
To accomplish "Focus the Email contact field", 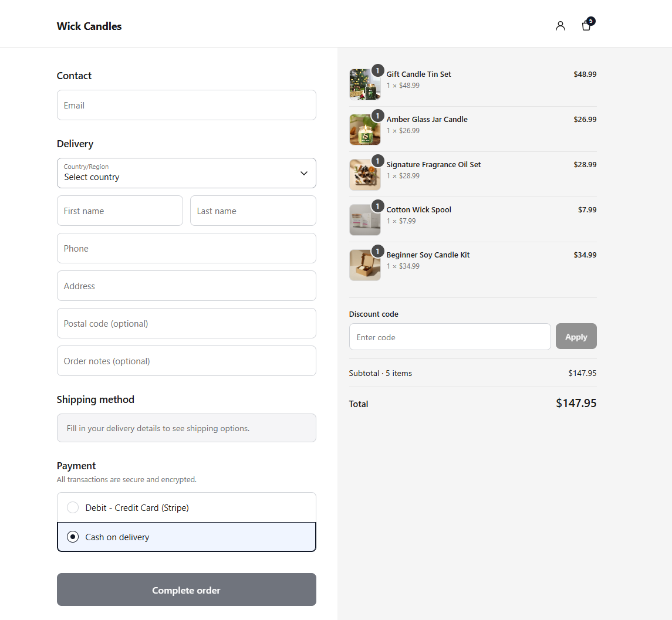I will (x=187, y=105).
